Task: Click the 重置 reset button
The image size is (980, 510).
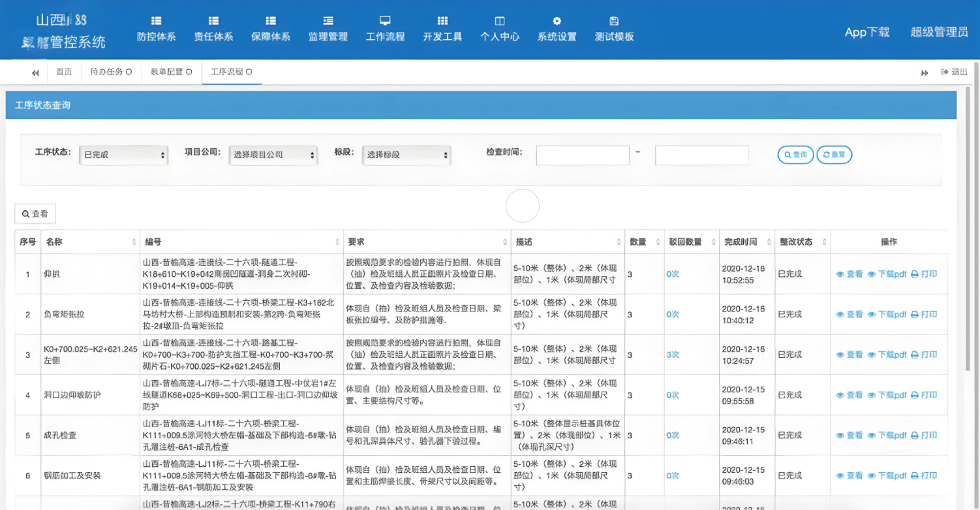Action: coord(834,155)
